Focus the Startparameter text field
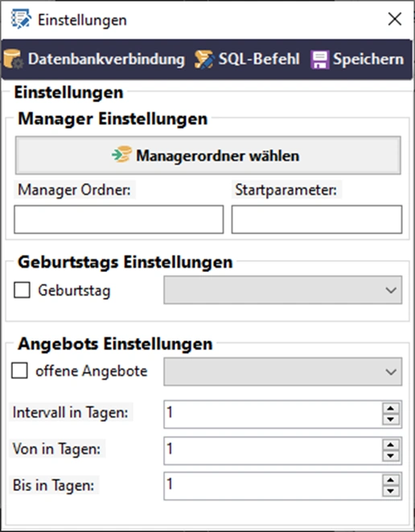The image size is (415, 532). click(x=317, y=219)
